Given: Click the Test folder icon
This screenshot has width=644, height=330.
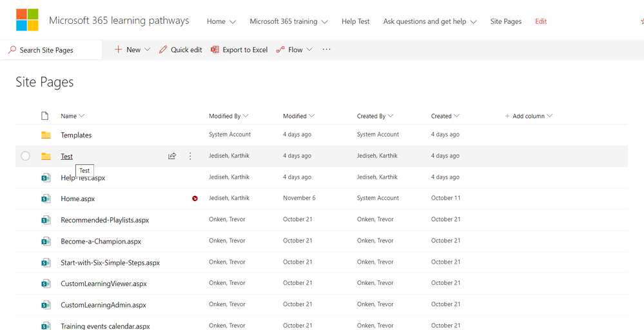Looking at the screenshot, I should (46, 157).
